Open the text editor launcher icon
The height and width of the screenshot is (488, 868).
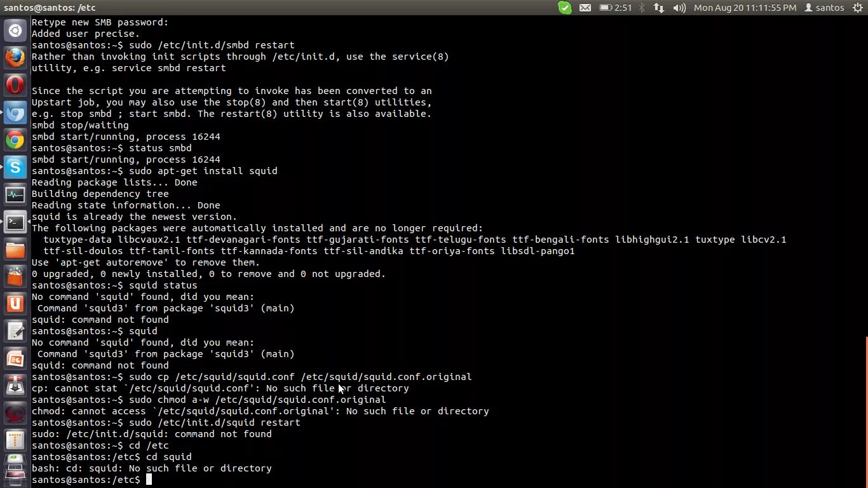tap(15, 332)
